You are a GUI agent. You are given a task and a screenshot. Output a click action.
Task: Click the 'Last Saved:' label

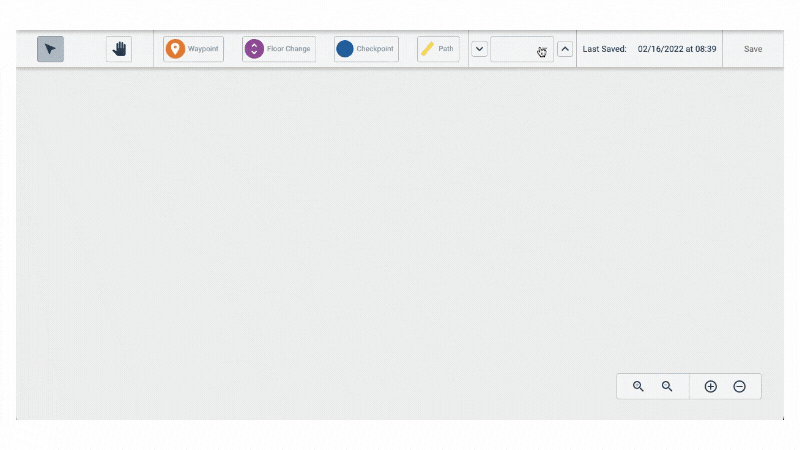[605, 49]
